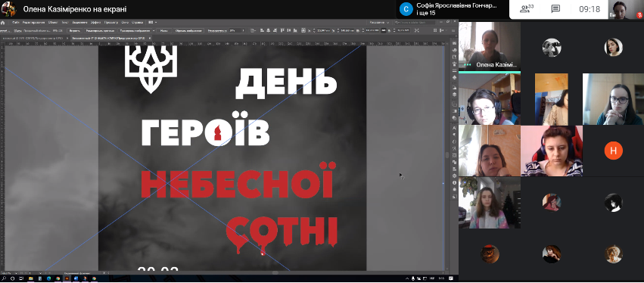The height and width of the screenshot is (283, 644).
Task: Click the Illustrator Home icon
Action: tap(2, 22)
